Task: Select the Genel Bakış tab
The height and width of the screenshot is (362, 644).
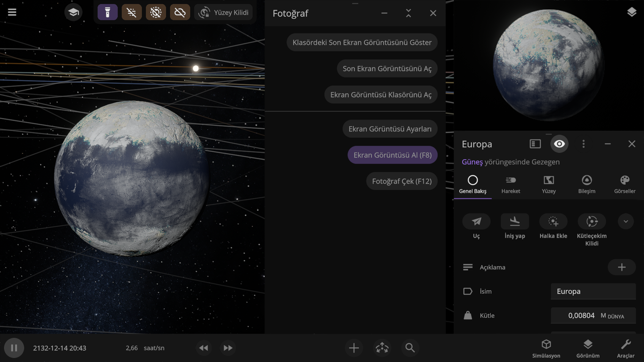Action: click(473, 185)
